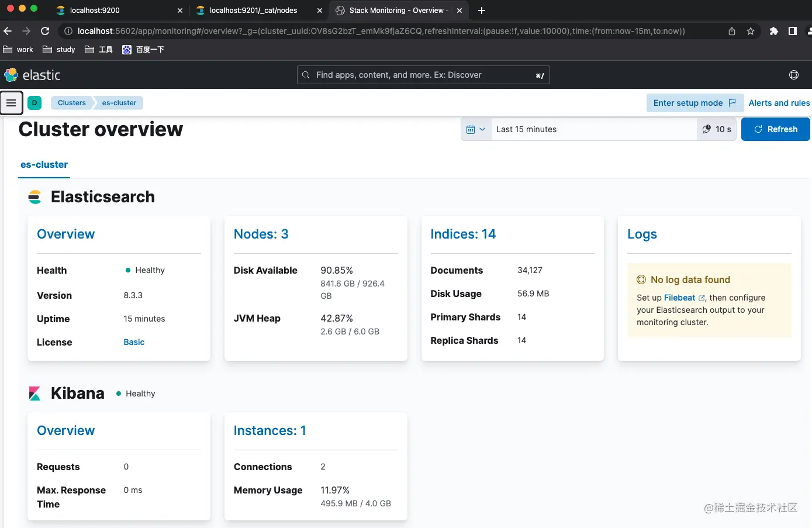Open the Instances: 1 link
812x528 pixels.
point(270,430)
